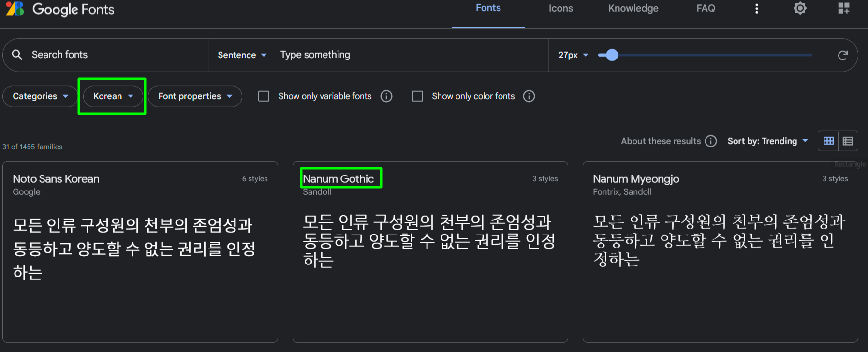The image size is (868, 352).
Task: Click About these results info icon
Action: click(x=711, y=141)
